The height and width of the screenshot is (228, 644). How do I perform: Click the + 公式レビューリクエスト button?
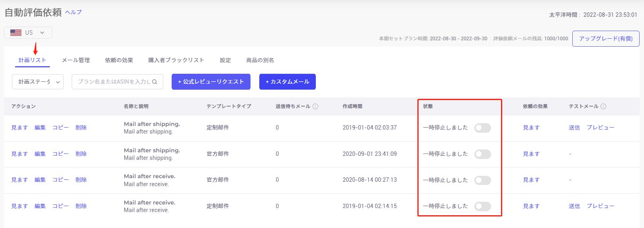pos(211,82)
